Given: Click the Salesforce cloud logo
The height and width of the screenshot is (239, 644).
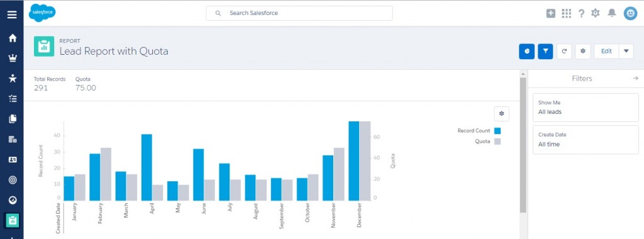Looking at the screenshot, I should coord(42,13).
